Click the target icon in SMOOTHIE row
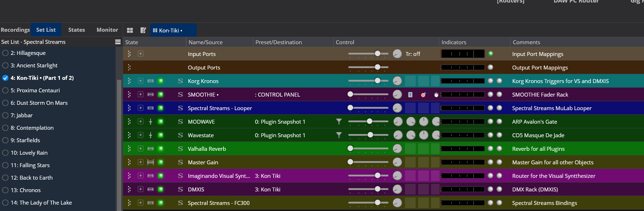This screenshot has height=211, width=644. click(x=423, y=95)
